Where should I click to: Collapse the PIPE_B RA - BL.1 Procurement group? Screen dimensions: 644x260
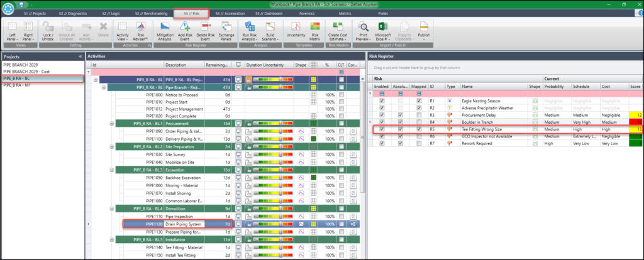pyautogui.click(x=112, y=124)
